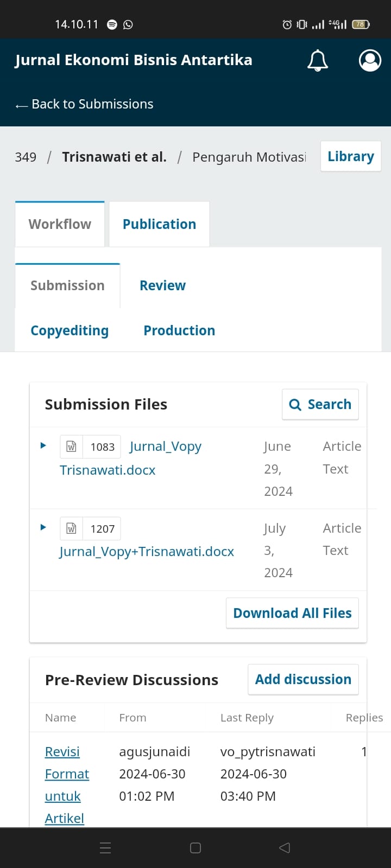Open the Copyediting stage tab

coord(70,330)
